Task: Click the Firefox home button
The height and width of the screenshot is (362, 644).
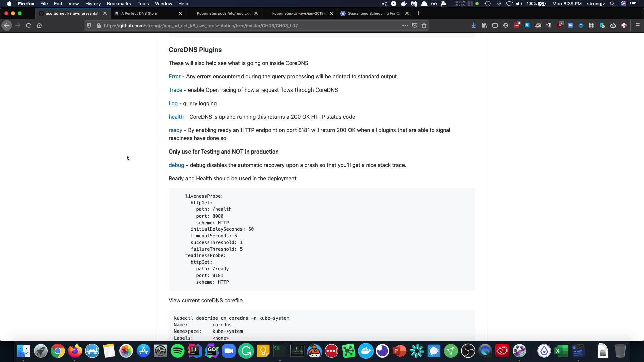Action: 39,25
